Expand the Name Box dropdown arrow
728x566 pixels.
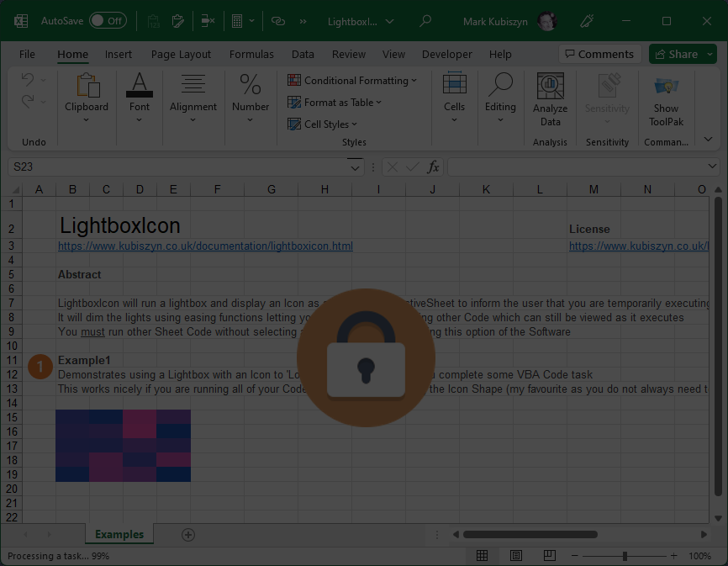click(x=356, y=167)
